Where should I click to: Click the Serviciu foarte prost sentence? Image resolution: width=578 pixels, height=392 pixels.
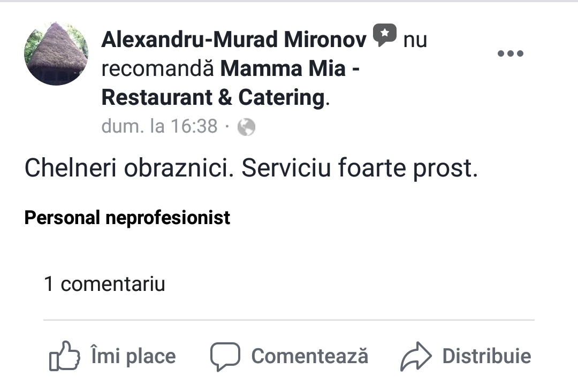[x=360, y=167]
